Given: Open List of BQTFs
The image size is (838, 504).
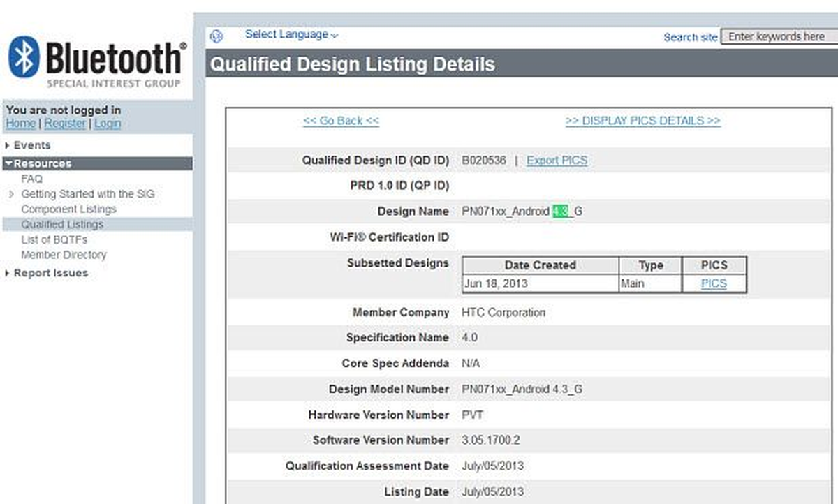Looking at the screenshot, I should click(54, 239).
